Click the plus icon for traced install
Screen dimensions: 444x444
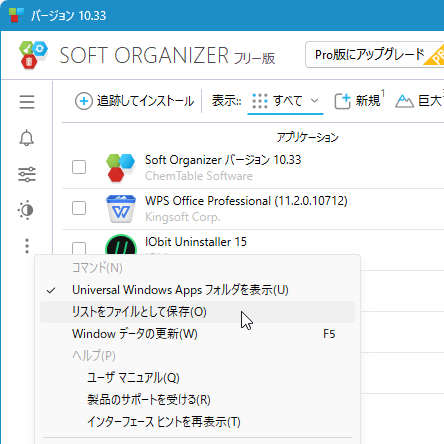(x=84, y=101)
